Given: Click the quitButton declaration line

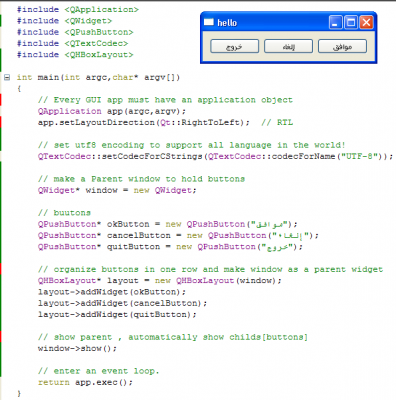Looking at the screenshot, I should point(170,247).
